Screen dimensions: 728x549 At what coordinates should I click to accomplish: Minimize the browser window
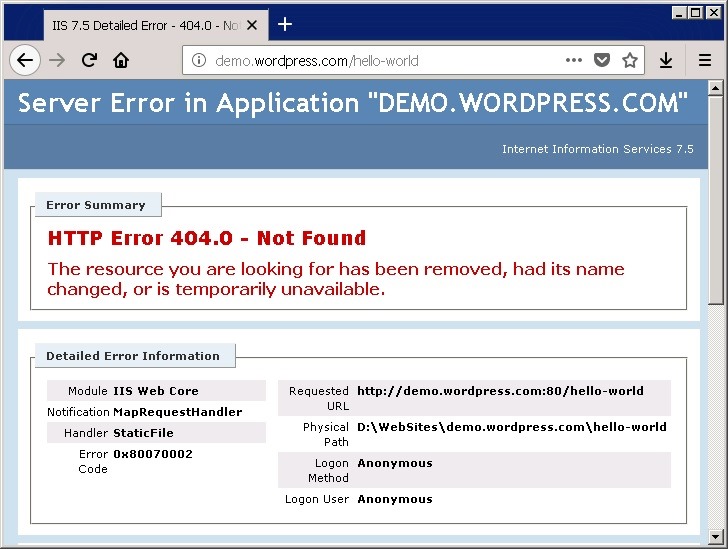(x=679, y=13)
